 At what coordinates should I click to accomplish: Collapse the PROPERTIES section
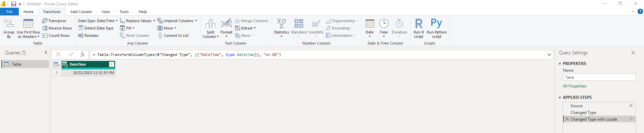tap(560, 63)
